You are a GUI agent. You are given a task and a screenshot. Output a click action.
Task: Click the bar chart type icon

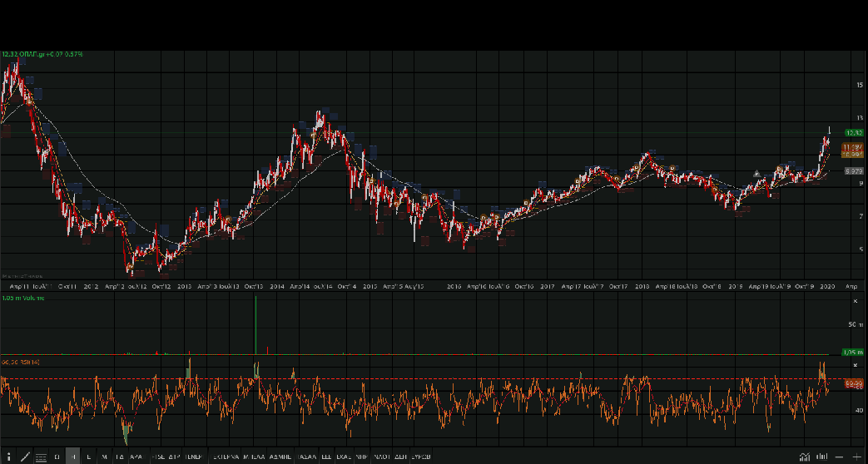(821, 457)
